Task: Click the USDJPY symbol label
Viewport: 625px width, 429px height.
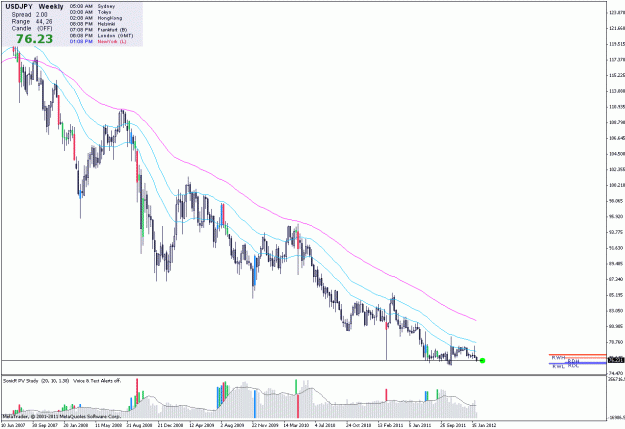Action: [x=19, y=7]
